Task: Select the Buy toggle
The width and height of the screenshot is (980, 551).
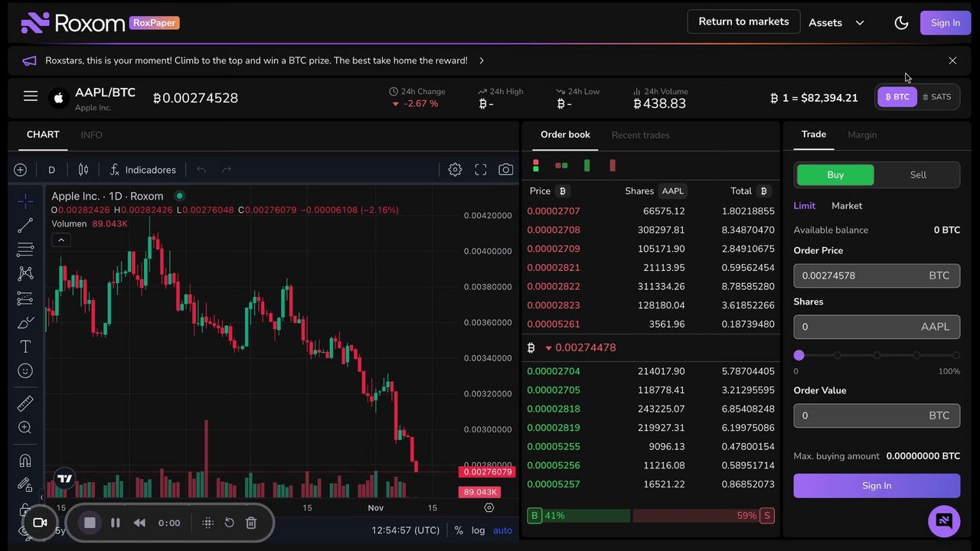Action: 835,174
